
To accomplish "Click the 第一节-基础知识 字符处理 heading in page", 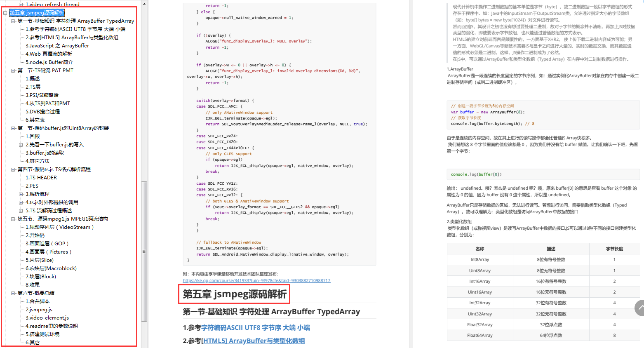I will tap(271, 312).
